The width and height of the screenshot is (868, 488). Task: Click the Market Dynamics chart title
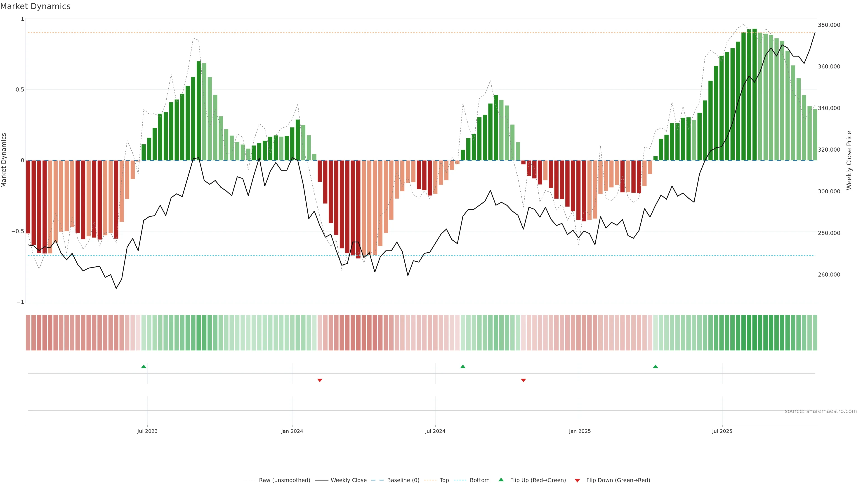point(35,6)
